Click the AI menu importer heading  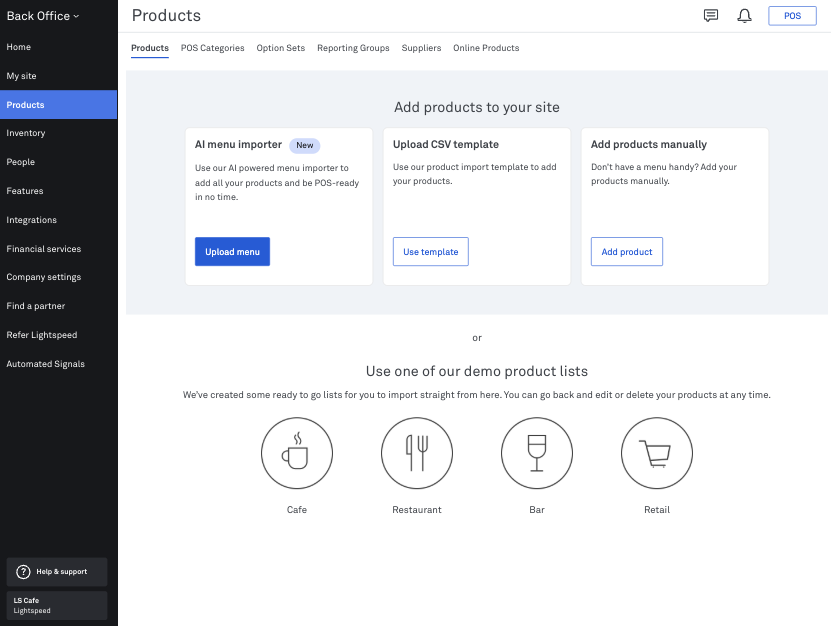[x=238, y=145]
